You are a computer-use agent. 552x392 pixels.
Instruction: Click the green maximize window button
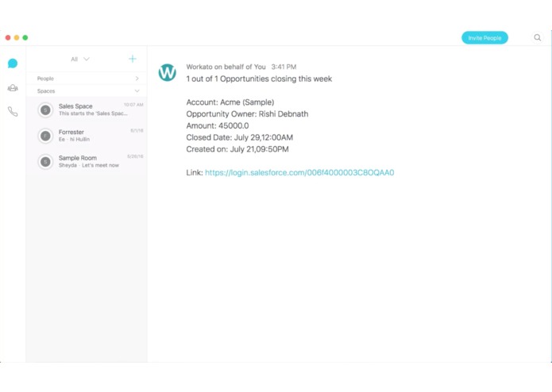click(x=25, y=37)
